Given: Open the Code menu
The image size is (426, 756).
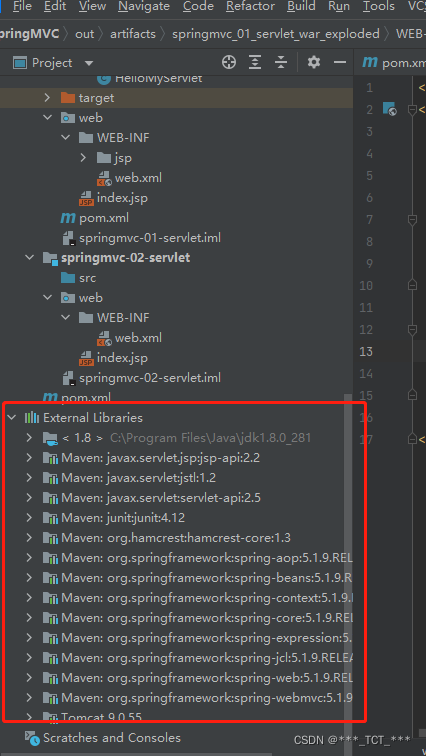Looking at the screenshot, I should (x=198, y=6).
